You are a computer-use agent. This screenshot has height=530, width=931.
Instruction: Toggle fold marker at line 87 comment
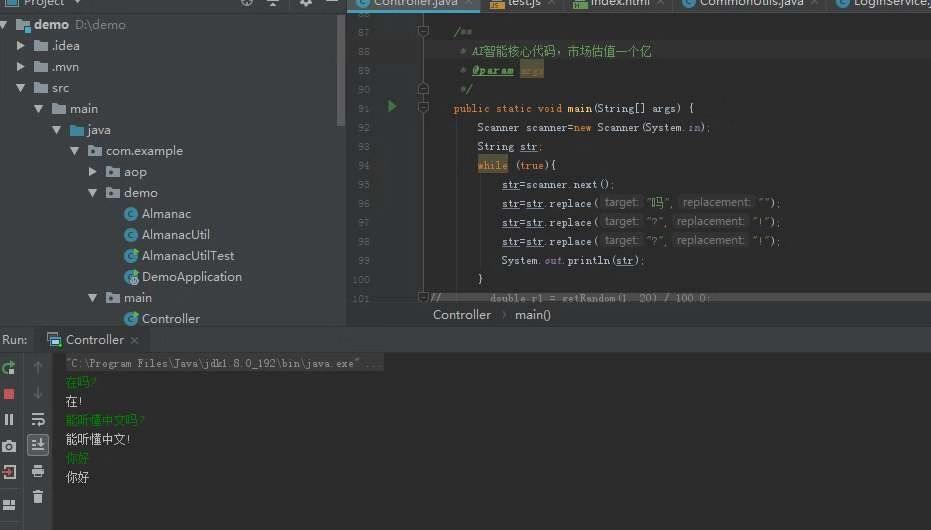(x=423, y=31)
